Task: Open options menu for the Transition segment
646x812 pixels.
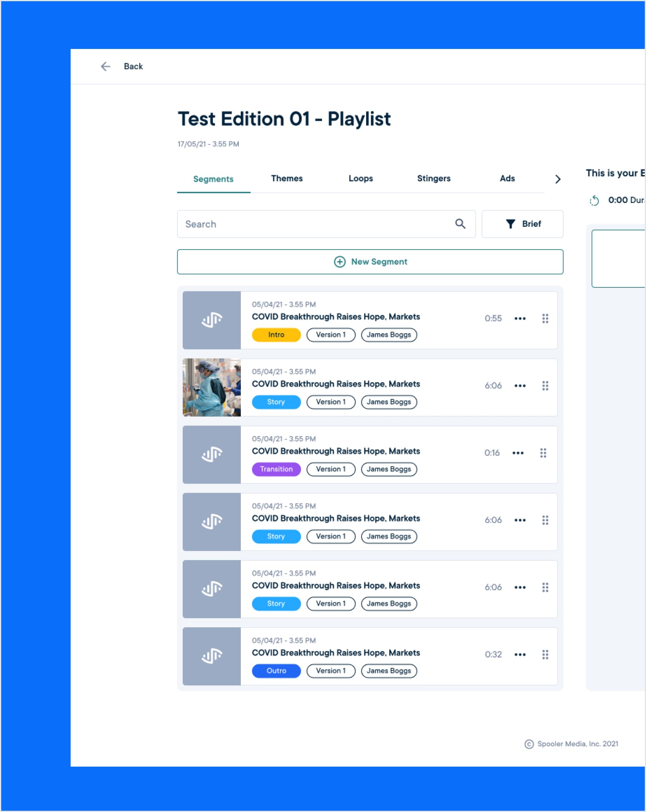Action: [518, 453]
